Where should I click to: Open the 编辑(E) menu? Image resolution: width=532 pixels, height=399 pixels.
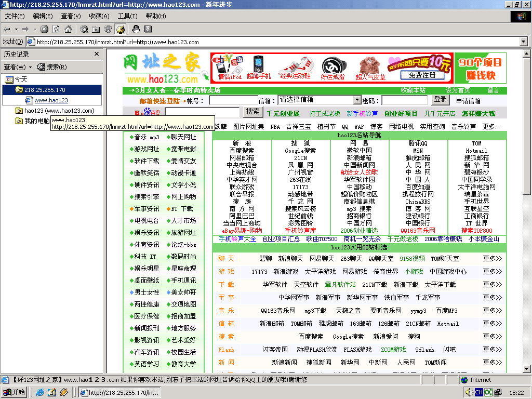tap(43, 16)
